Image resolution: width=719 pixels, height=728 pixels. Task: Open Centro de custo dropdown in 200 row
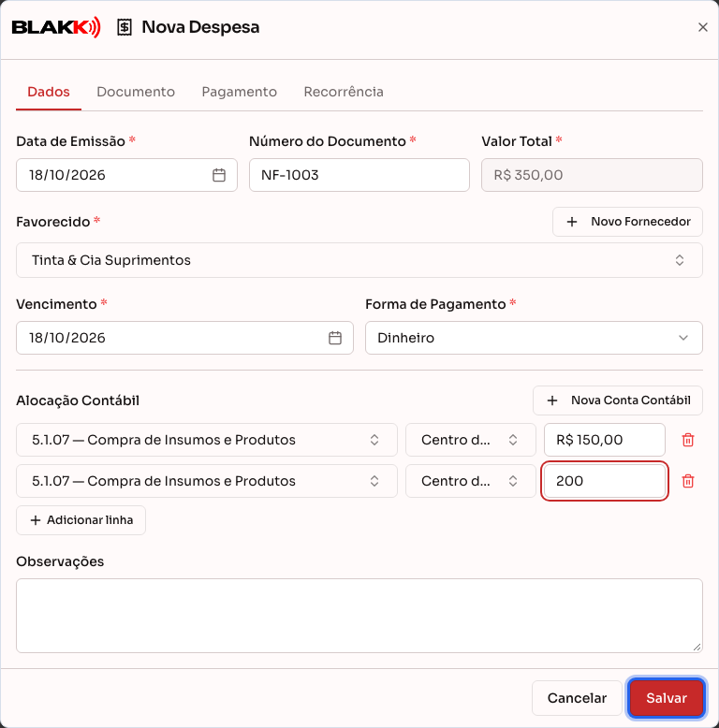coord(471,481)
